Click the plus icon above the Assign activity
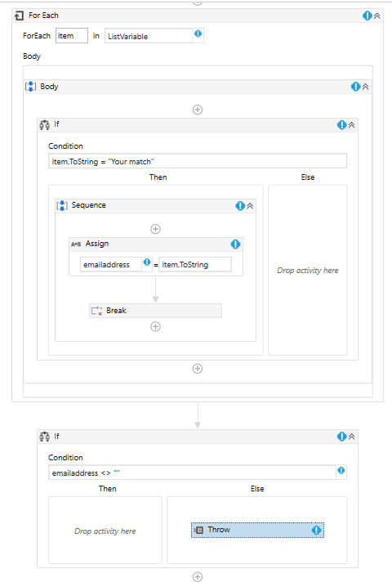The width and height of the screenshot is (392, 587). 156,229
